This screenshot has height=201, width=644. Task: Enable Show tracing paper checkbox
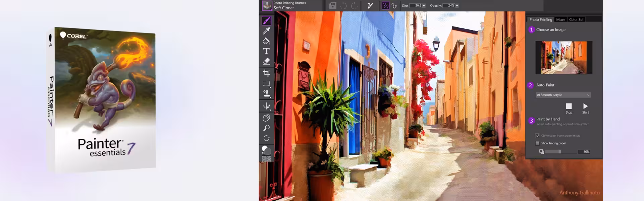[x=537, y=143]
